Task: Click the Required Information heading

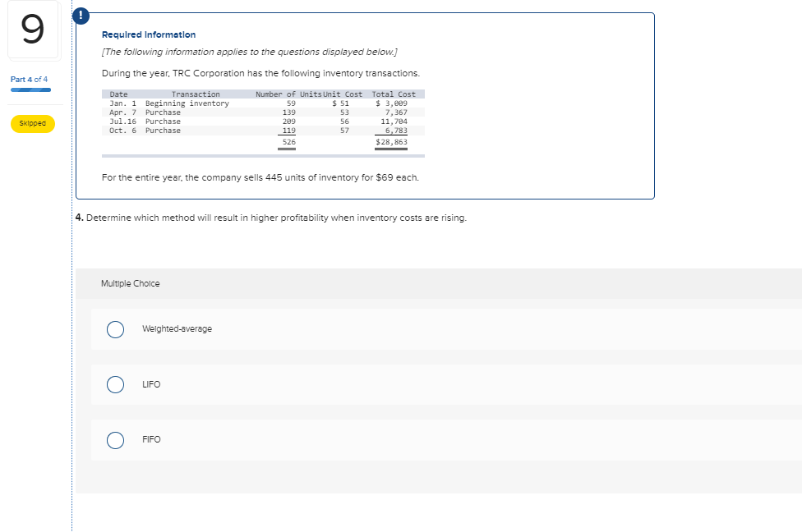Action: click(x=149, y=35)
